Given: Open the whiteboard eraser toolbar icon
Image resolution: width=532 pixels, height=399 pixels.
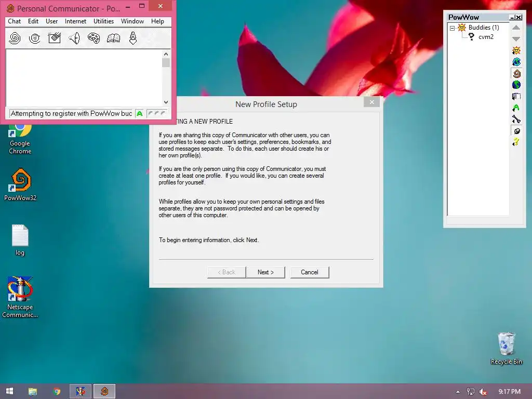Looking at the screenshot, I should pyautogui.click(x=54, y=38).
